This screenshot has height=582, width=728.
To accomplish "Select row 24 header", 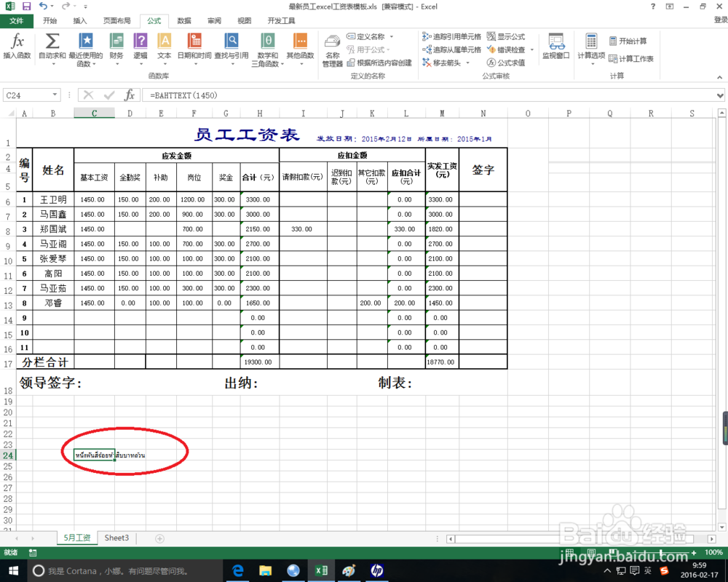I will click(x=8, y=455).
